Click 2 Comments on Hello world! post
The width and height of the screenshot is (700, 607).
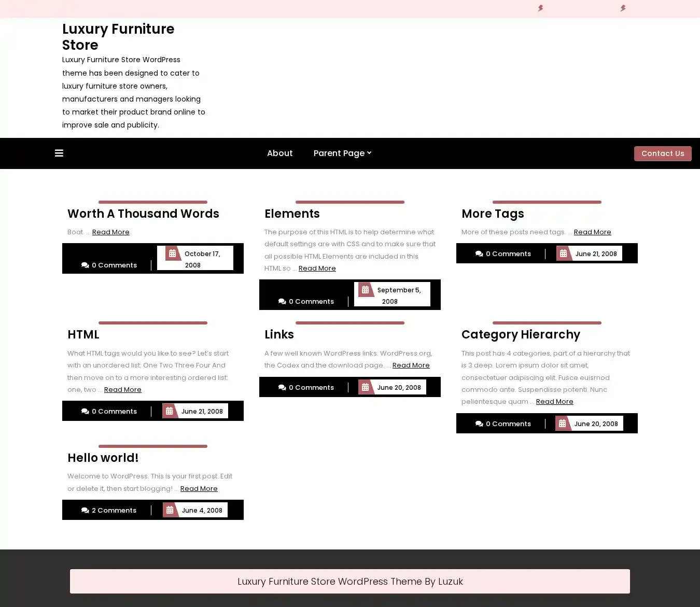tap(114, 510)
